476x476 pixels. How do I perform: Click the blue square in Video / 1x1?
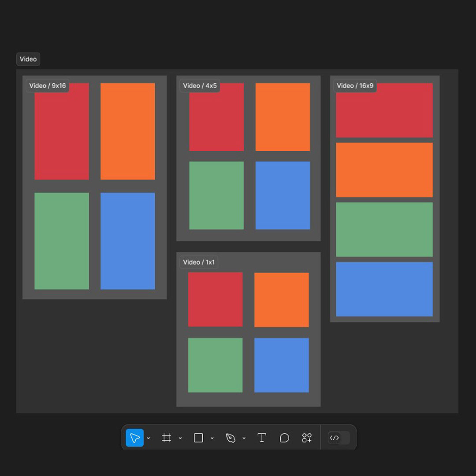281,365
